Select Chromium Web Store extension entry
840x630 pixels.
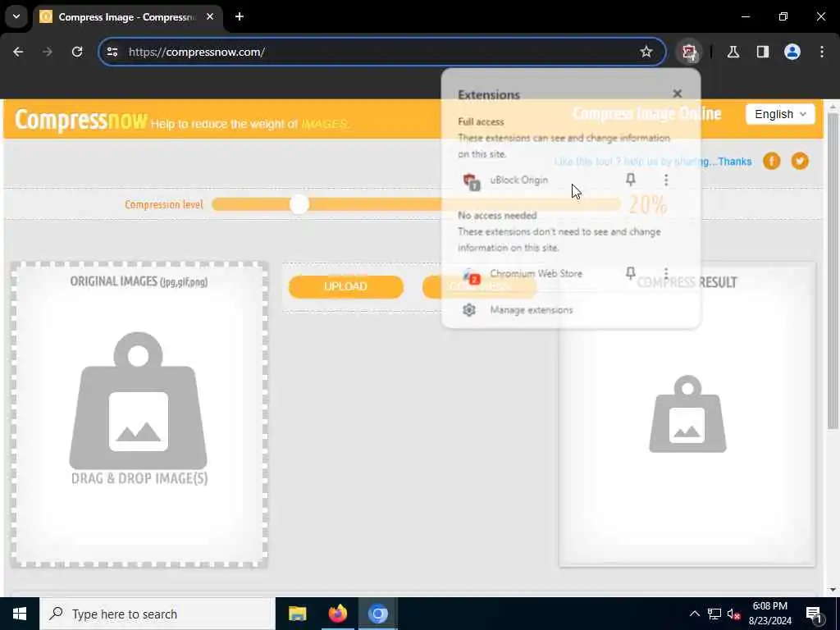[x=536, y=274]
